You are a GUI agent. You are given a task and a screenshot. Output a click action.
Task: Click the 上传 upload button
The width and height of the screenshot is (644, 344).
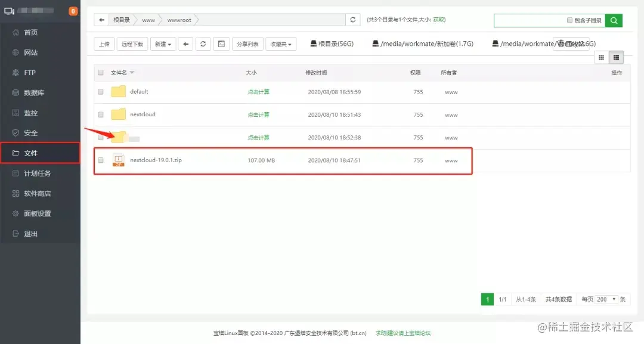tap(104, 44)
